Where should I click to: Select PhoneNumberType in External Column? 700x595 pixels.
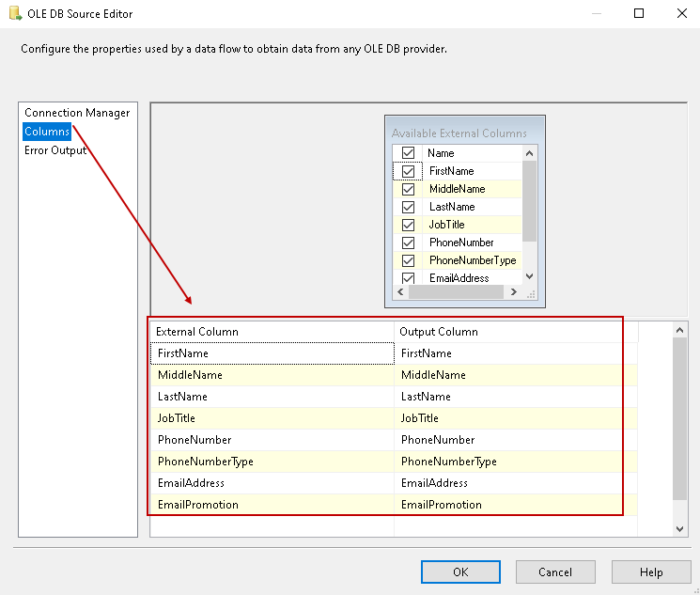(272, 461)
